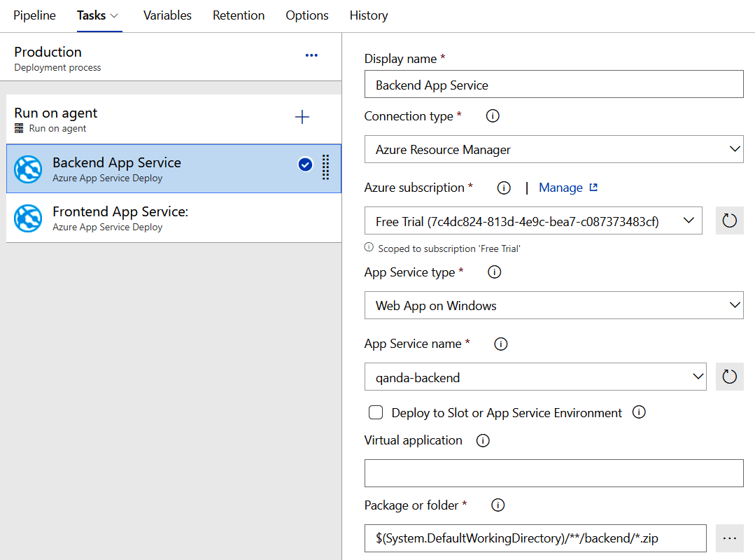Click the Virtual application text field

(x=553, y=473)
